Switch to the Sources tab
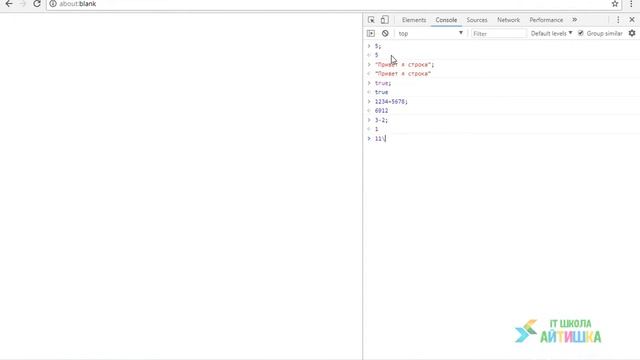 tap(477, 20)
